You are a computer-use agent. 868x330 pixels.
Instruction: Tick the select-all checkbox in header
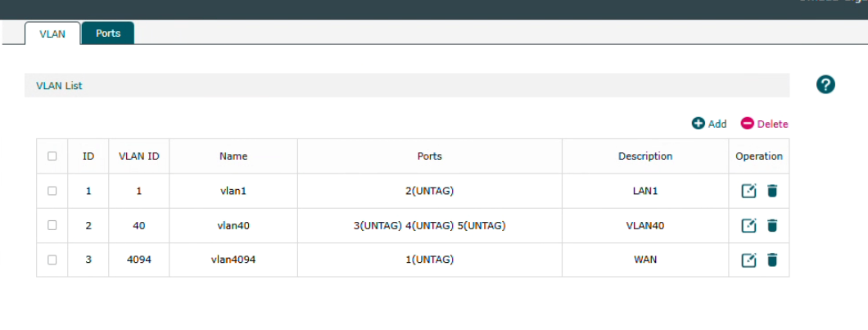52,156
